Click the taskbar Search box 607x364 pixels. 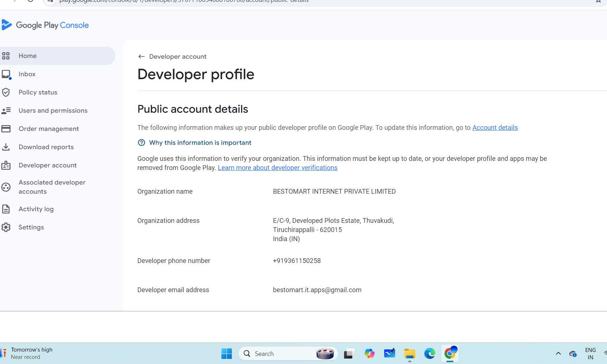(288, 353)
